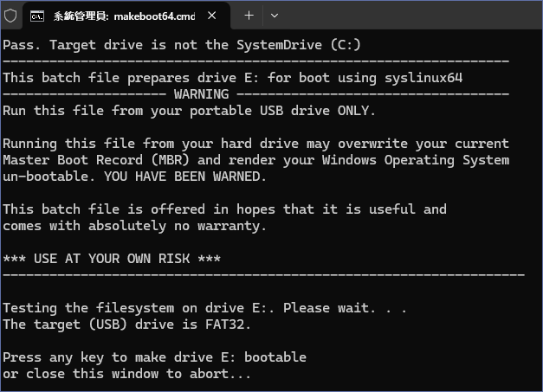The width and height of the screenshot is (543, 392).
Task: Click the WARNING heading in the terminal
Action: [x=201, y=93]
